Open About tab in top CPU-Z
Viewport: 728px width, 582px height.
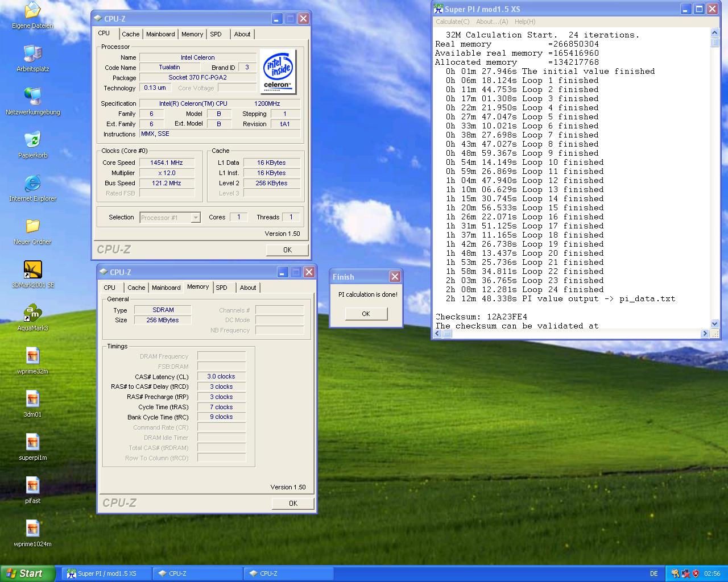tap(242, 34)
